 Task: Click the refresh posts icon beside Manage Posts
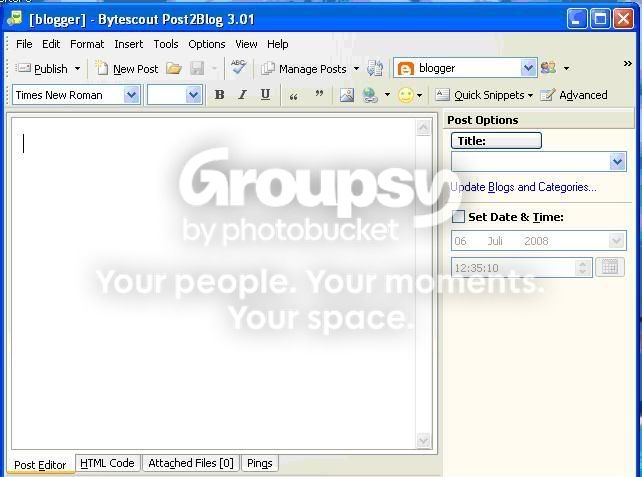[375, 68]
